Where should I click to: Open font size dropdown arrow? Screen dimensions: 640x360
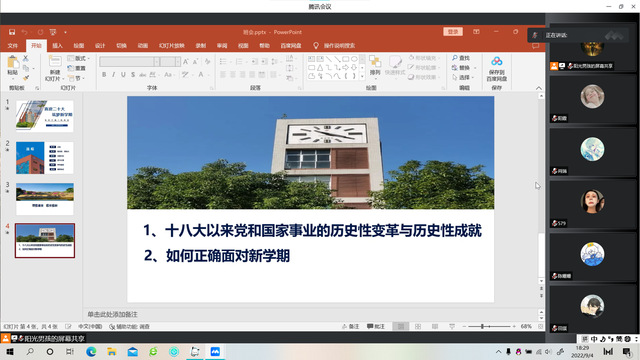click(178, 62)
